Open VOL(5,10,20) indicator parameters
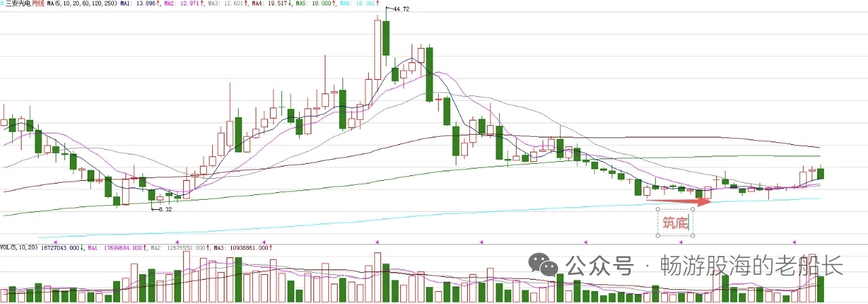Image resolution: width=868 pixels, height=304 pixels. [20, 247]
